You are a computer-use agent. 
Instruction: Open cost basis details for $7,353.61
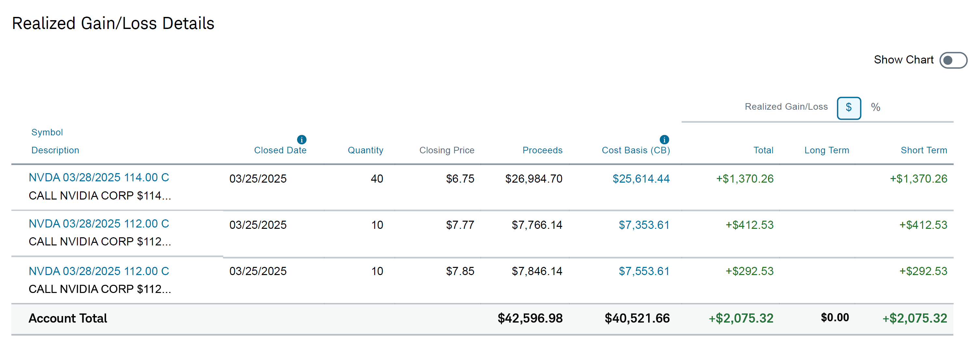pos(644,225)
